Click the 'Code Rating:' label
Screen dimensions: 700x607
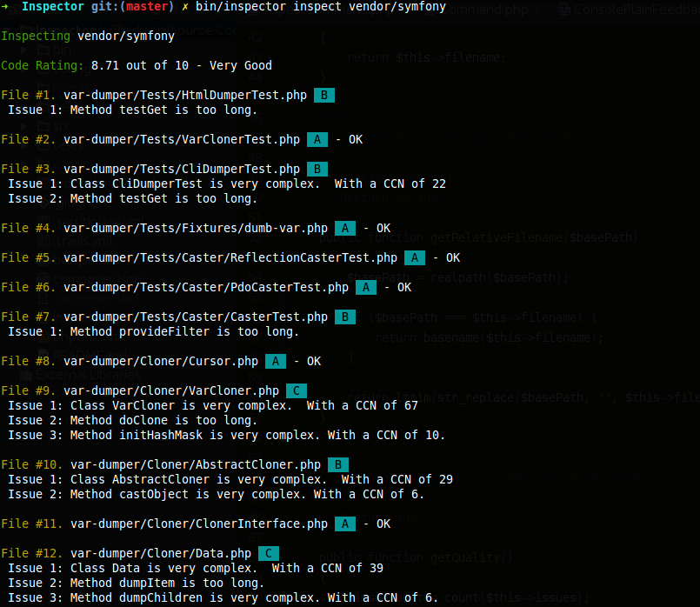[43, 65]
